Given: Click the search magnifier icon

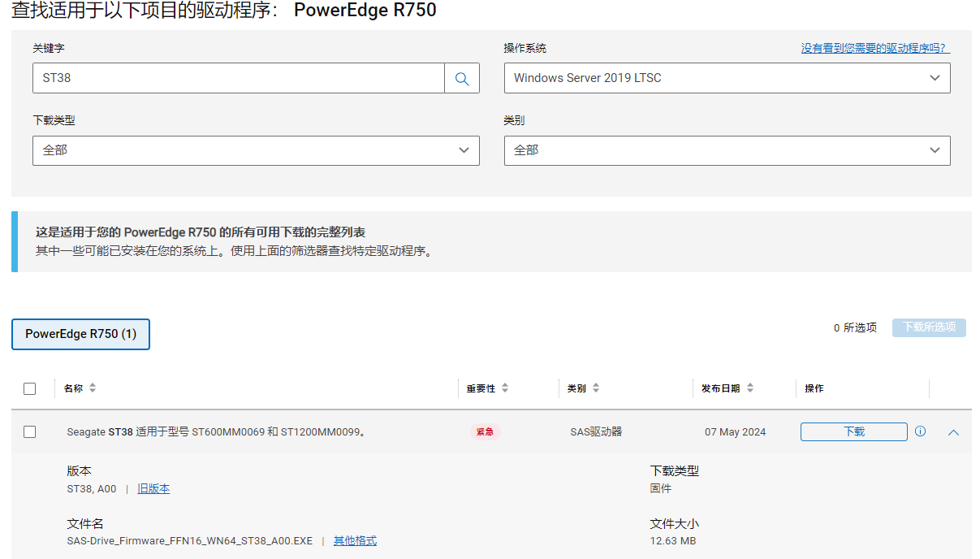Looking at the screenshot, I should pyautogui.click(x=461, y=78).
